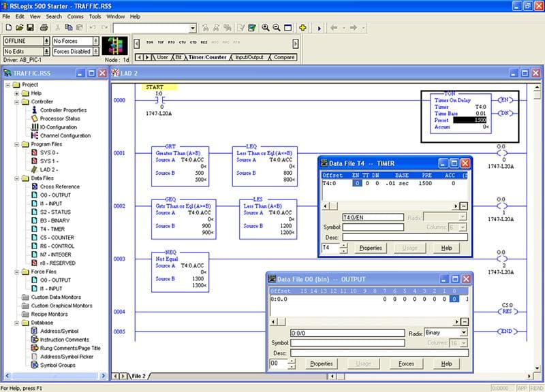Click the Save file toolbar icon
Viewport: 545px width, 392px height.
click(x=31, y=28)
